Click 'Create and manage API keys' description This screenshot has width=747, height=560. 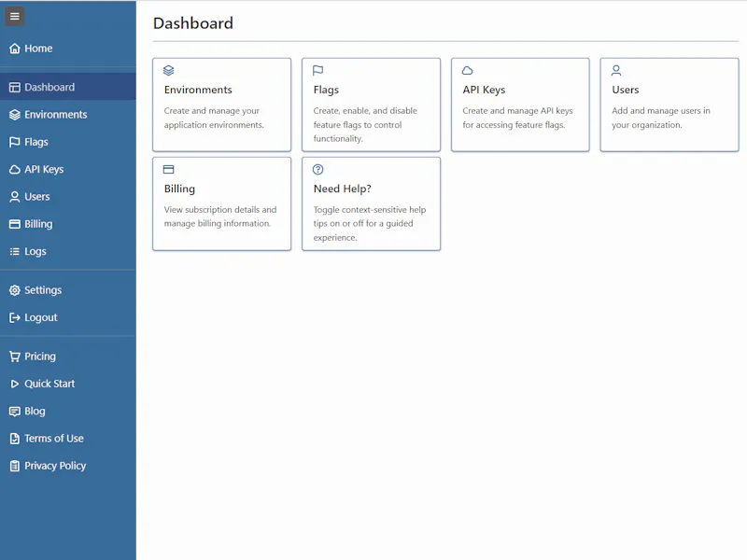coord(518,118)
